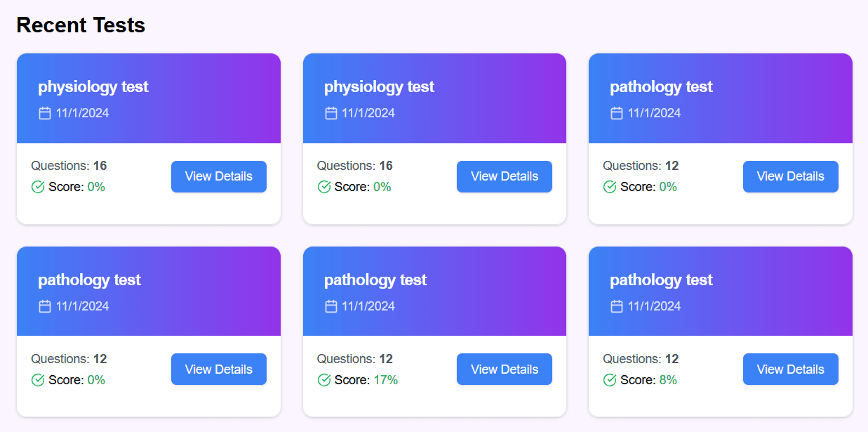Click calendar icon on the 17% pathology card
868x432 pixels.
click(331, 306)
